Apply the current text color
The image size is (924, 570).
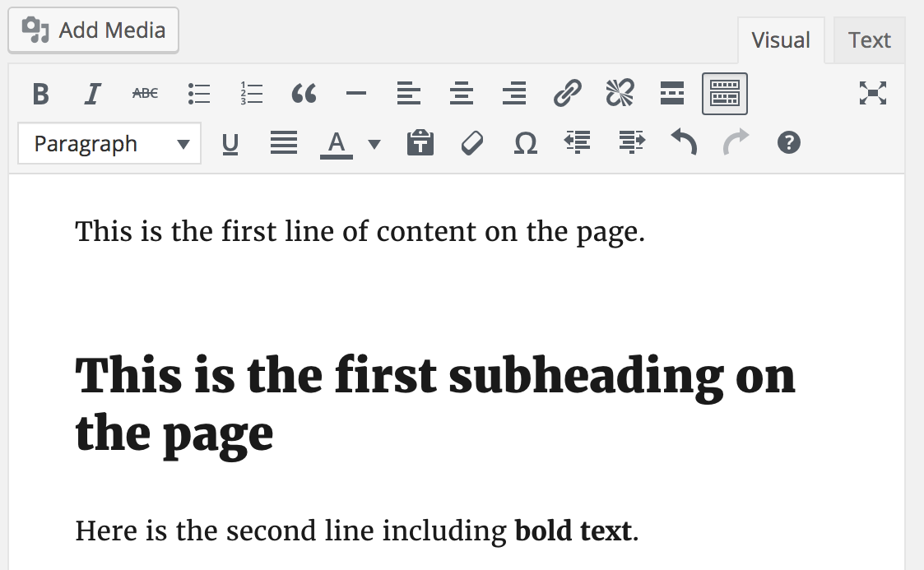pos(336,145)
